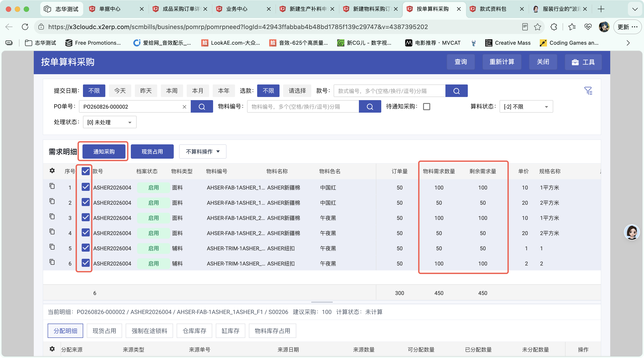This screenshot has width=644, height=358.
Task: Click the horizontal scrollbar below the table
Action: point(322,302)
